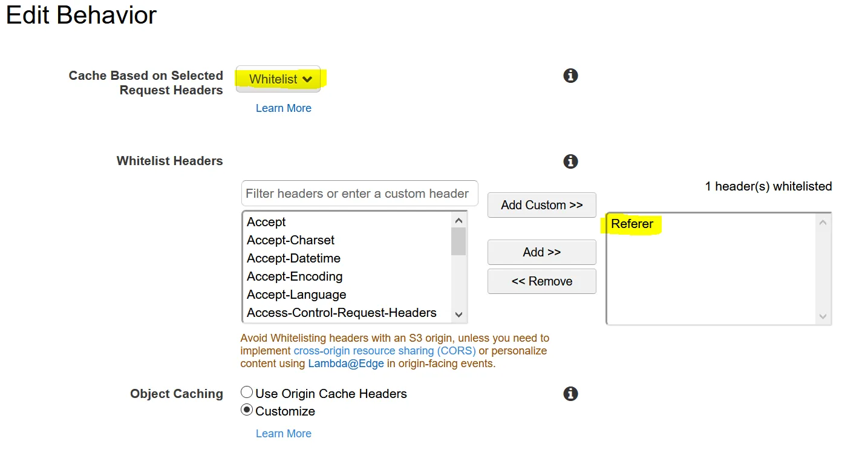Open the cross-origin resource sharing (CORS) link
The height and width of the screenshot is (450, 868).
[385, 351]
